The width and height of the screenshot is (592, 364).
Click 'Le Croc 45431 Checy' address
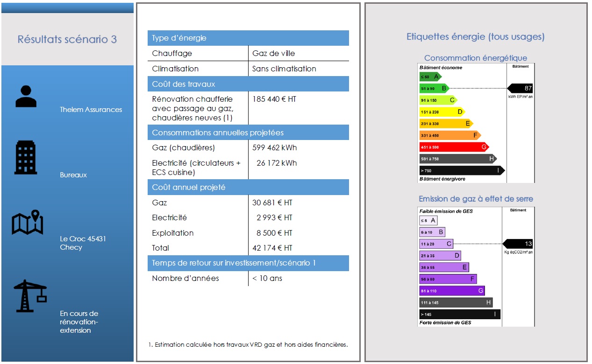pos(83,243)
